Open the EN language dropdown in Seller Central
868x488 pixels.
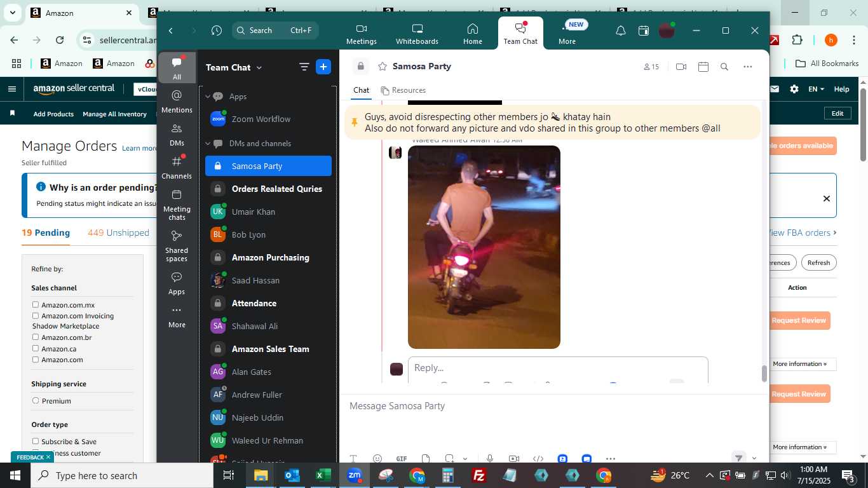[817, 90]
